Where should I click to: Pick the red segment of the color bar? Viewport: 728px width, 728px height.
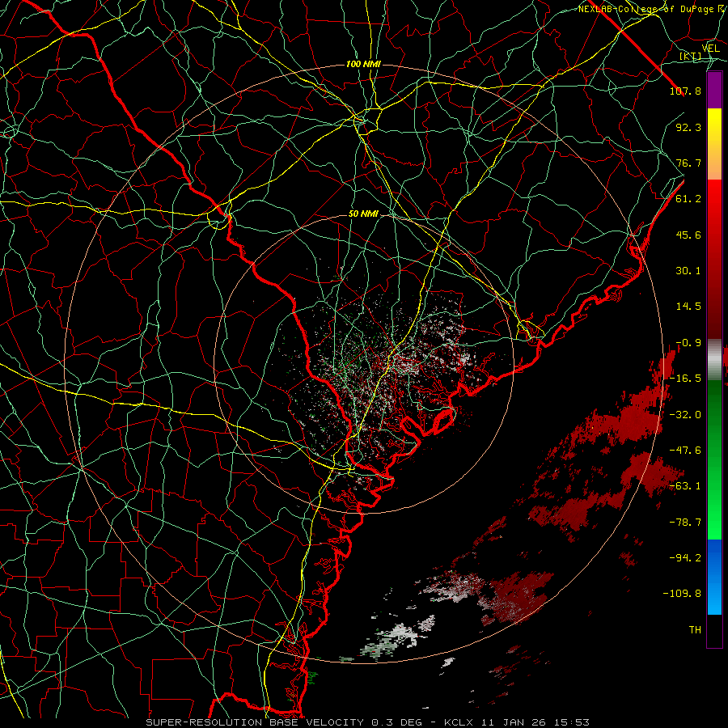[714, 259]
